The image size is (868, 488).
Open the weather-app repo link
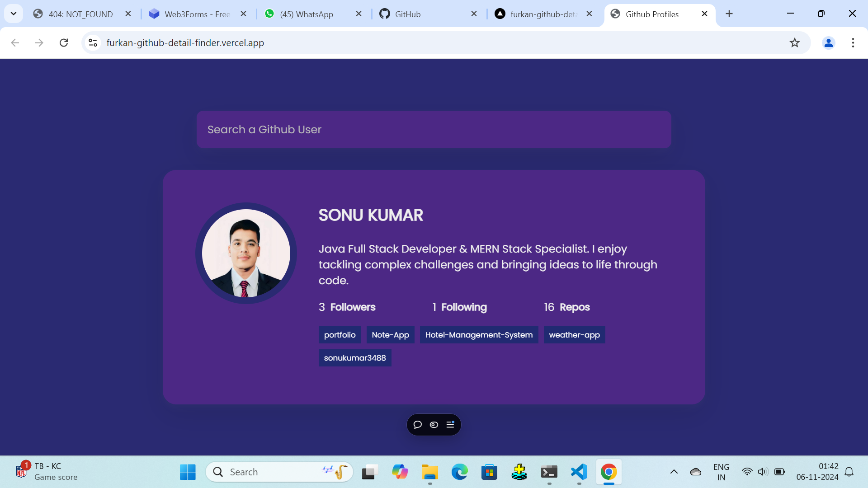tap(574, 335)
